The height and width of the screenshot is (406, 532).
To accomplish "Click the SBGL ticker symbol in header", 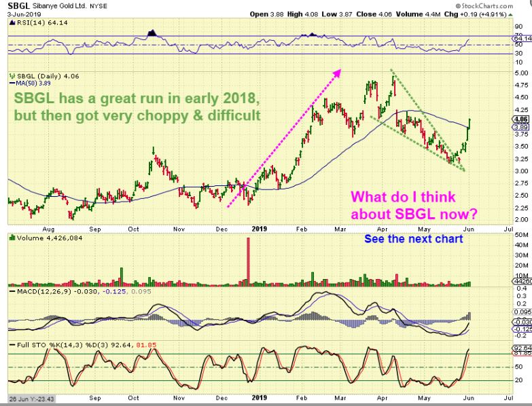I will point(18,6).
